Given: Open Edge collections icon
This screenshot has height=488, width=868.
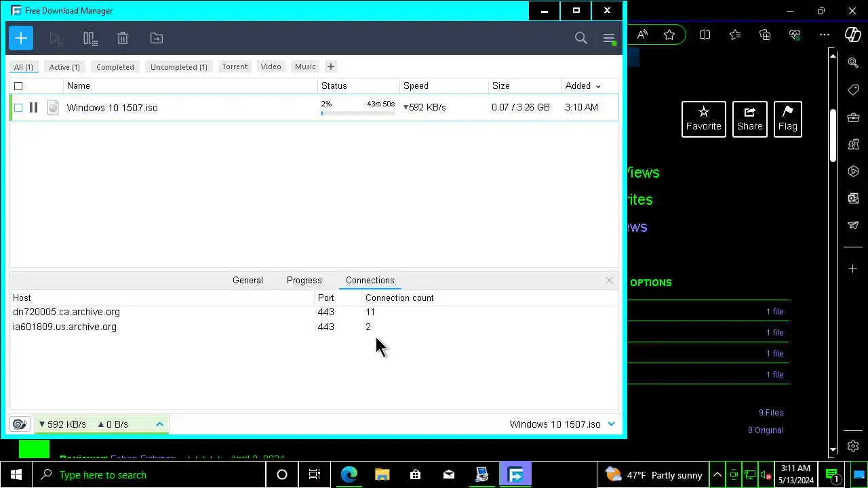Looking at the screenshot, I should [765, 35].
